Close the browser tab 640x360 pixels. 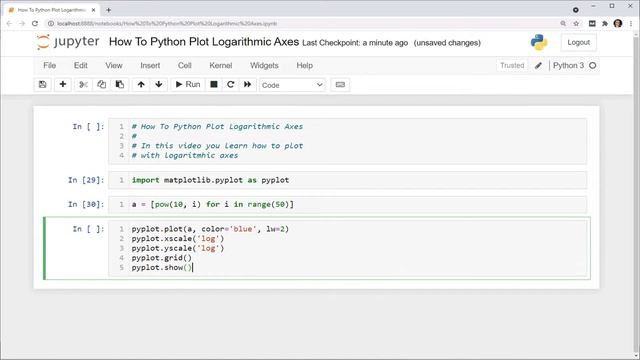point(93,10)
